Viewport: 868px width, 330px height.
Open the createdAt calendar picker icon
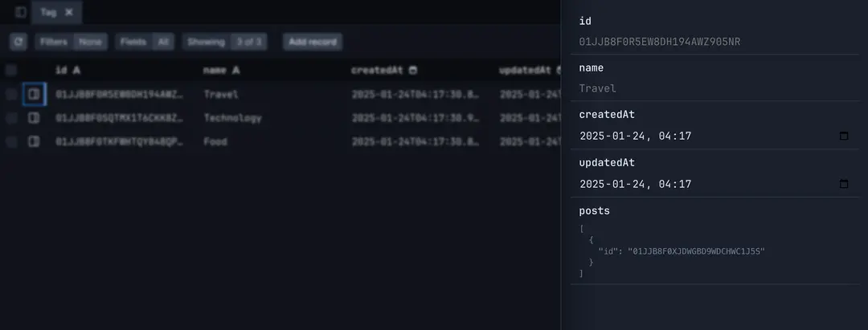click(x=844, y=136)
